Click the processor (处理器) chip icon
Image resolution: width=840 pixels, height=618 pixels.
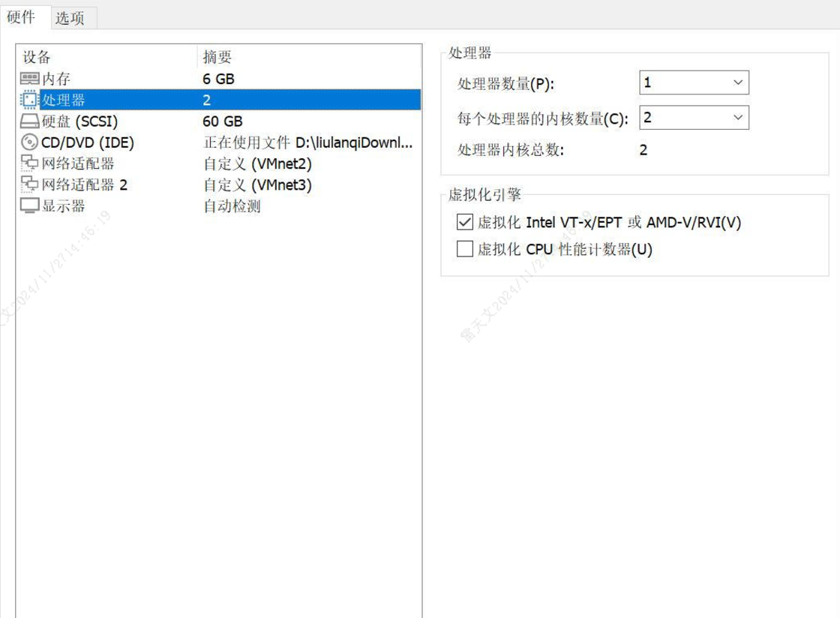(x=29, y=100)
